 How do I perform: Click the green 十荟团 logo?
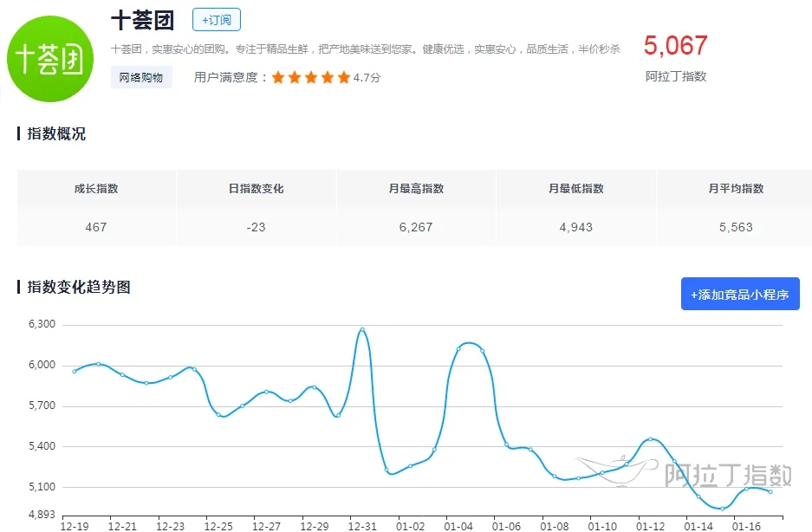(50, 59)
